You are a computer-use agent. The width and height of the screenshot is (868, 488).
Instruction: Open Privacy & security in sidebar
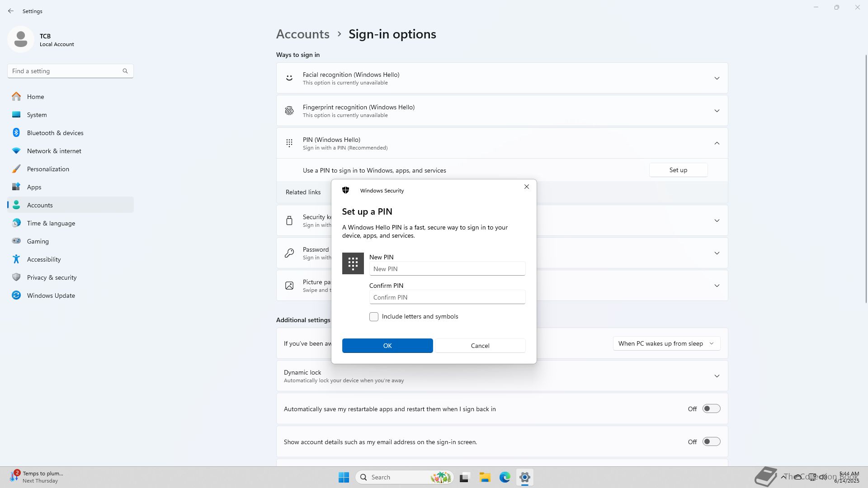click(52, 277)
